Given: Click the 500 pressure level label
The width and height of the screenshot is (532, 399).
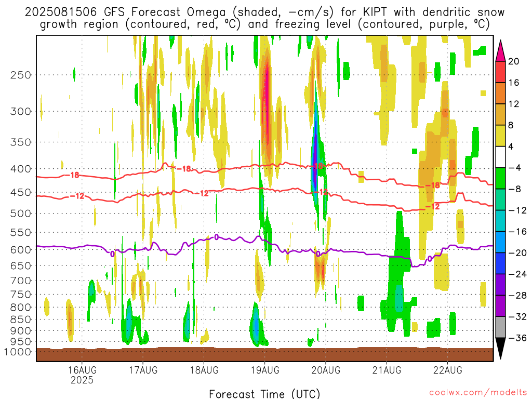Looking at the screenshot, I should 21,214.
